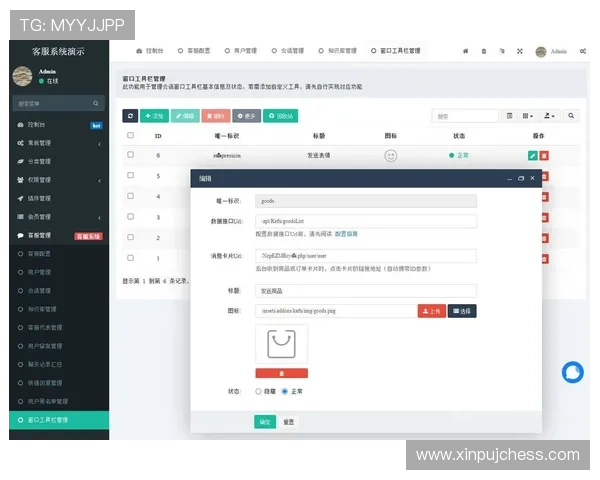Switch to the 客服配置 top tab
This screenshot has height=480, width=600.
point(194,51)
